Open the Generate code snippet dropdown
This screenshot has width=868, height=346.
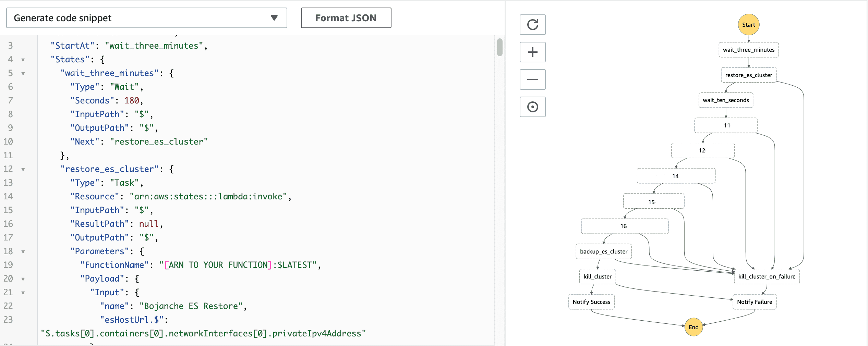[x=146, y=18]
